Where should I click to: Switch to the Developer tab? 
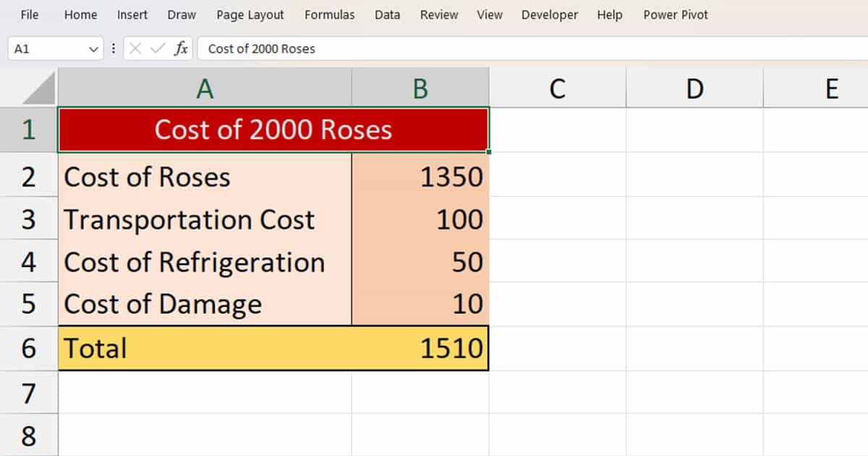click(550, 14)
